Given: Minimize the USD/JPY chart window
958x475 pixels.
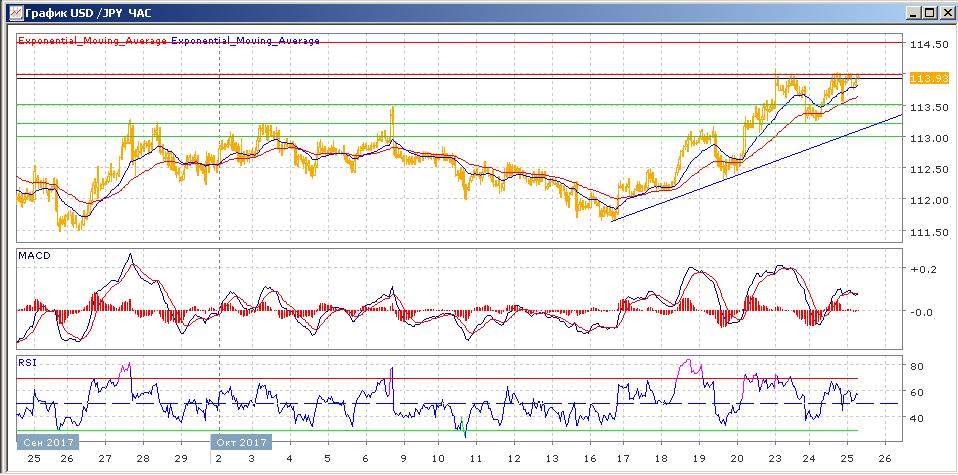Looking at the screenshot, I should pos(912,12).
